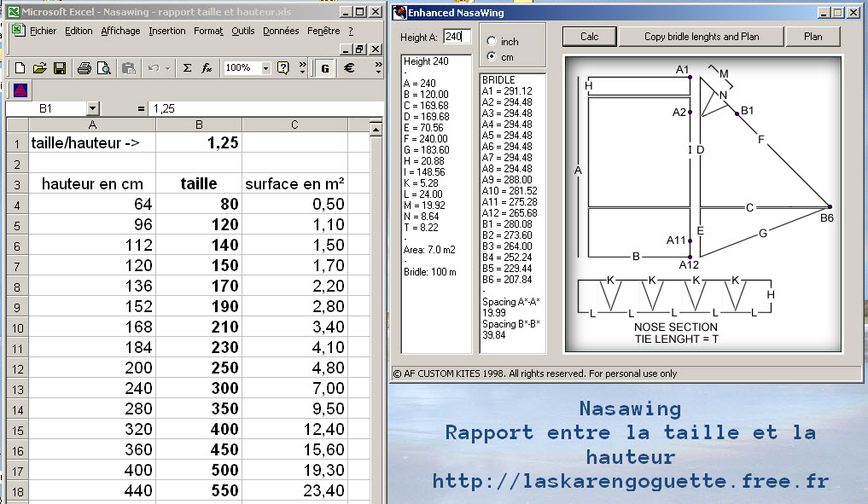The height and width of the screenshot is (504, 868).
Task: Select column C header
Action: tap(294, 125)
